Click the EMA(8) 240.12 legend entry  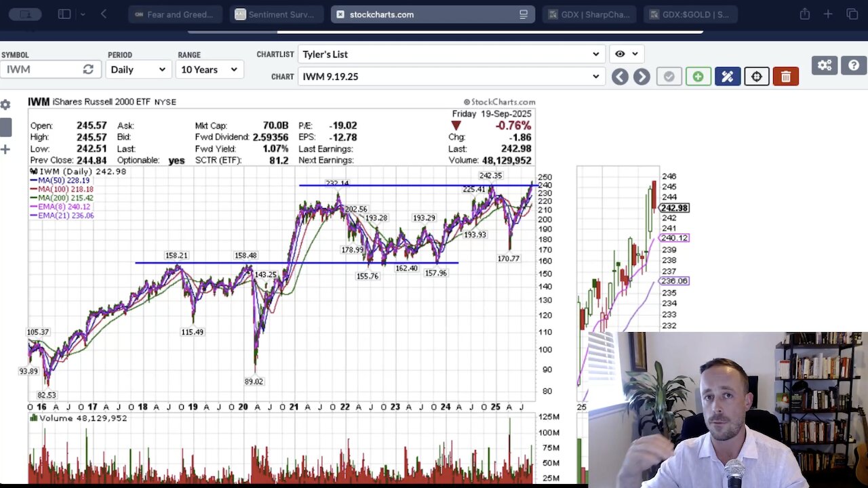(60, 207)
